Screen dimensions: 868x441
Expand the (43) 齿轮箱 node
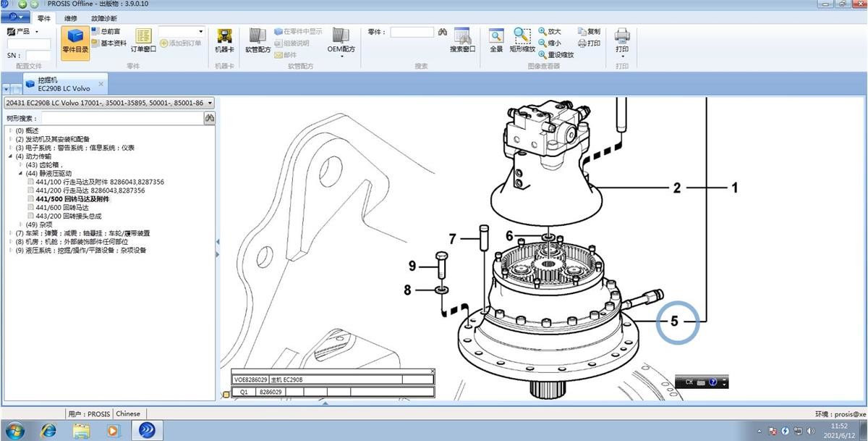[20, 165]
